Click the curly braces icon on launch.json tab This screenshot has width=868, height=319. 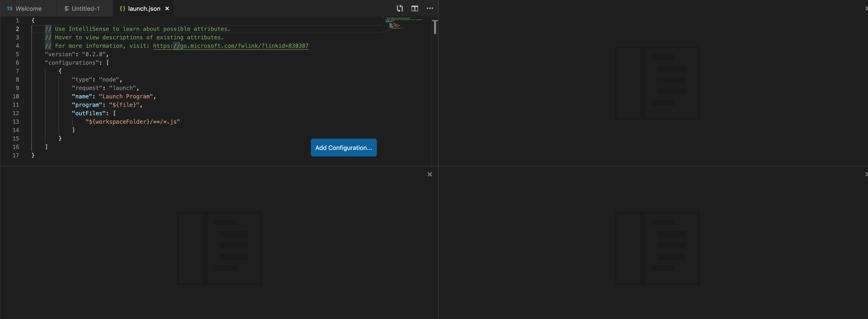122,8
